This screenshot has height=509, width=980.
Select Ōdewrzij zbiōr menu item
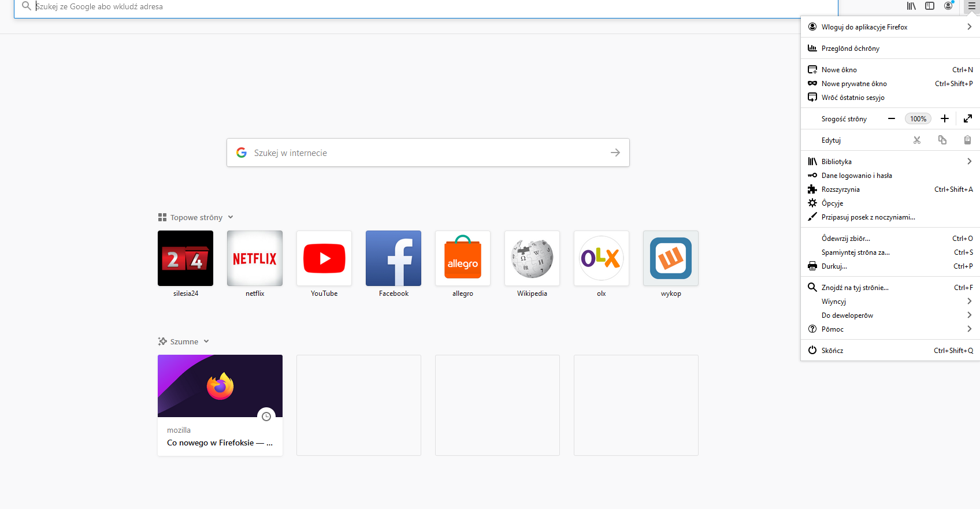coord(890,239)
